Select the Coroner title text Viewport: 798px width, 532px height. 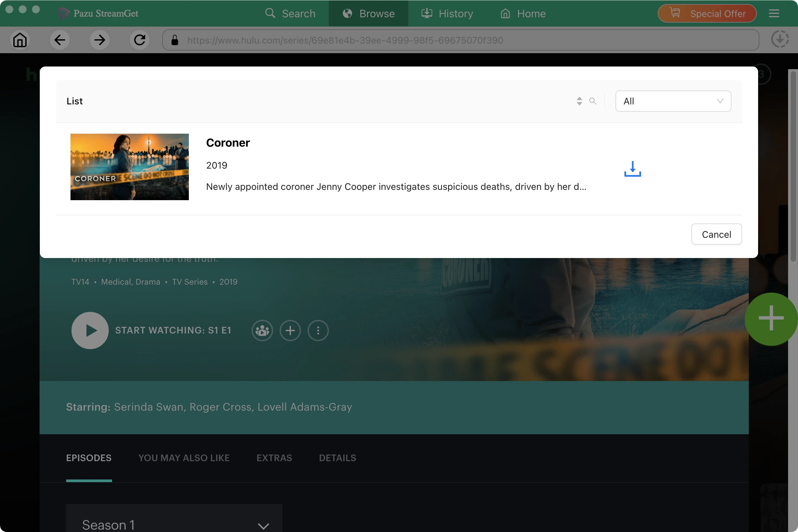pyautogui.click(x=228, y=143)
